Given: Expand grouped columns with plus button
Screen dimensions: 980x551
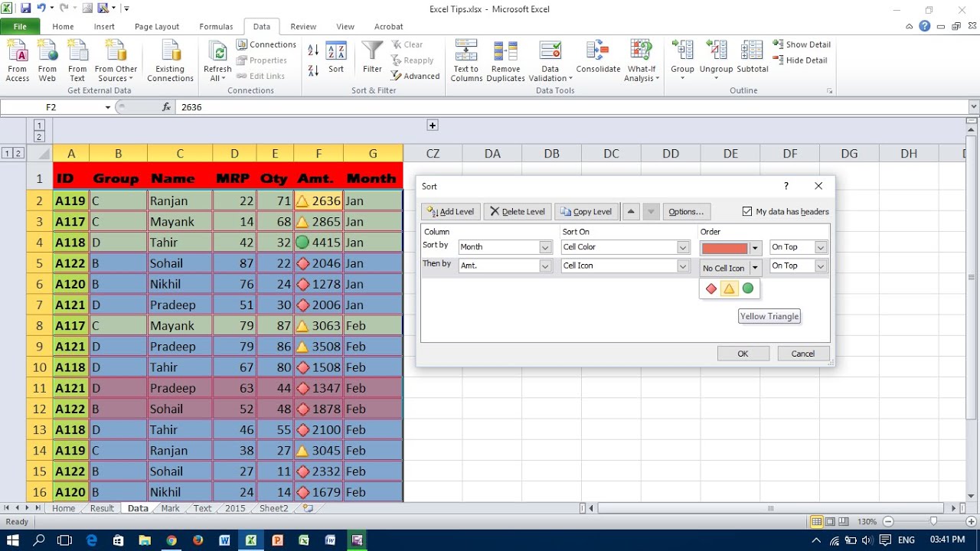Looking at the screenshot, I should pos(433,126).
